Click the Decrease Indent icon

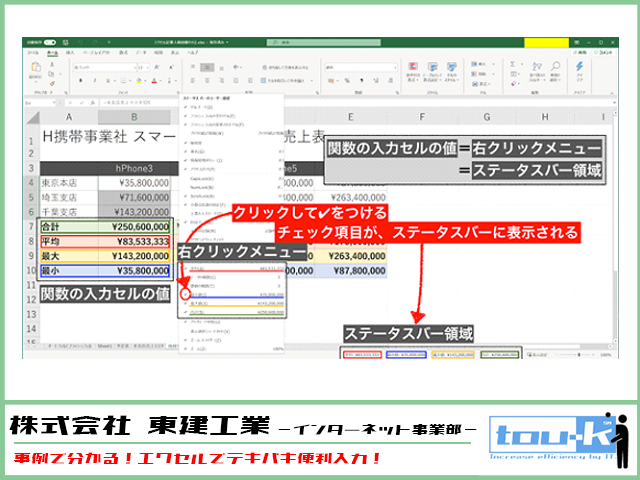pos(236,81)
